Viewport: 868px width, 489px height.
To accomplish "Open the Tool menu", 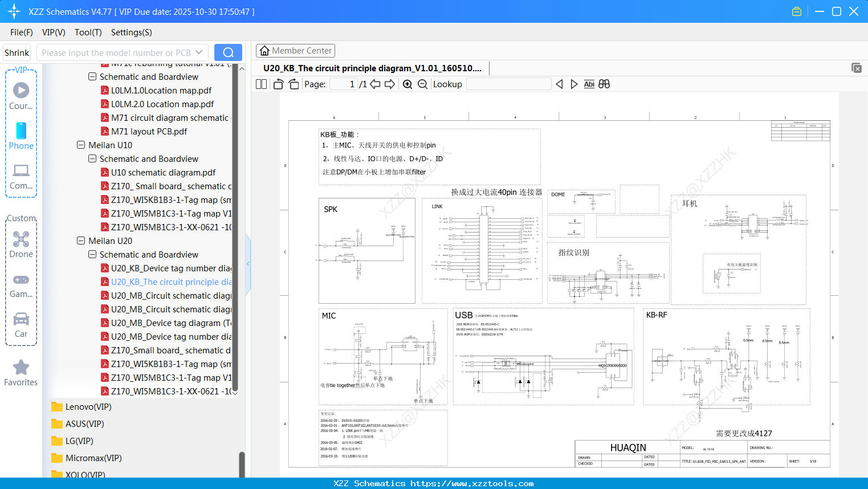I will pos(88,32).
